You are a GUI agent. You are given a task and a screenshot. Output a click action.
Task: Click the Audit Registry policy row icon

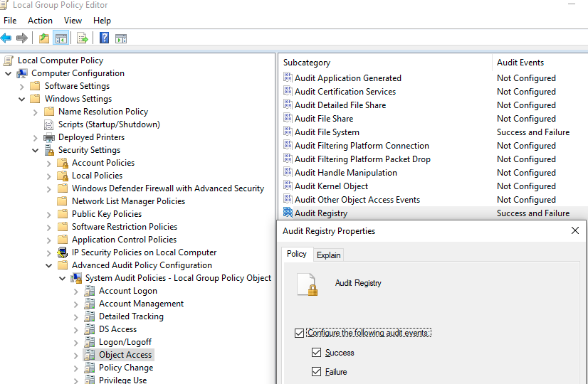[x=288, y=213]
